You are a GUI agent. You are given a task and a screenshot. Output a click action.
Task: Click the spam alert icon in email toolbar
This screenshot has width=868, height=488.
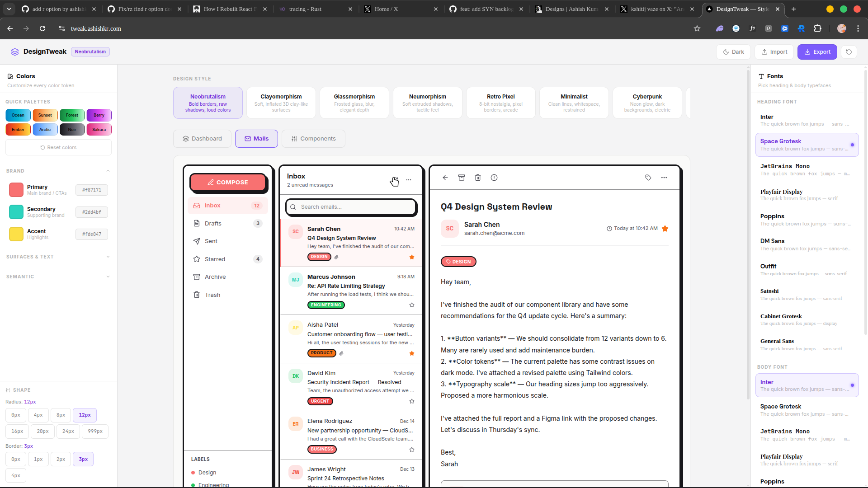click(494, 178)
